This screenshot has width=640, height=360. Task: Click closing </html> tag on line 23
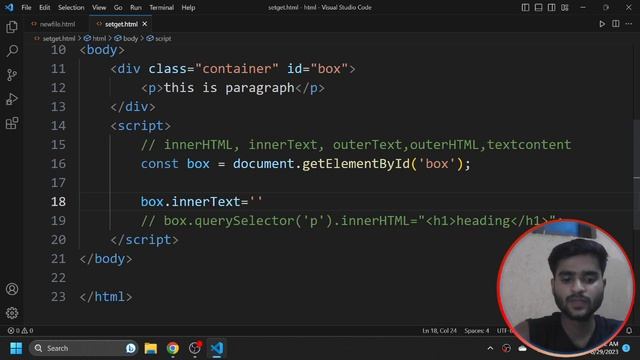[106, 297]
